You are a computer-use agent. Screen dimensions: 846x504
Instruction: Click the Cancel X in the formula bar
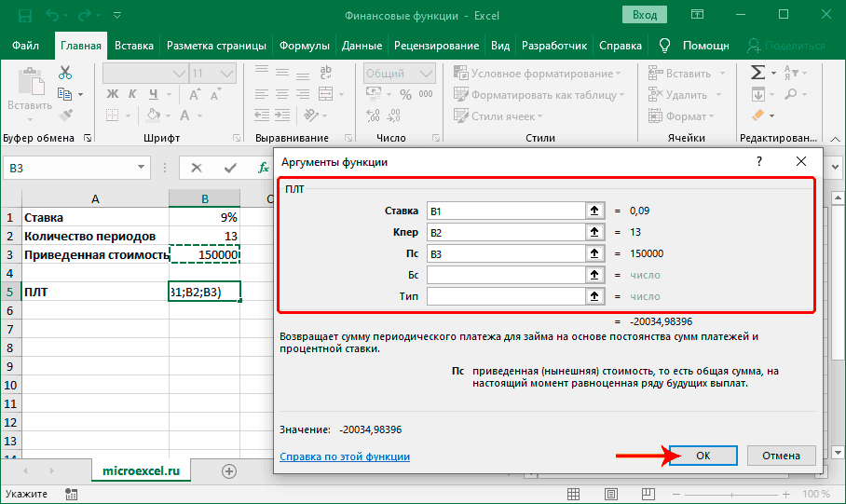(196, 168)
